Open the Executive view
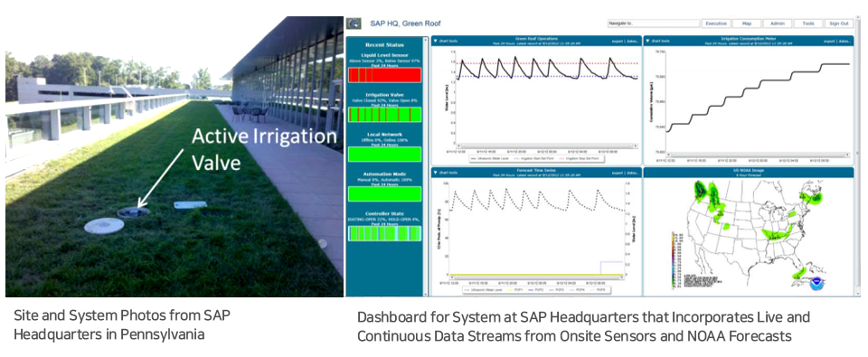Image resolution: width=868 pixels, height=357 pixels. tap(716, 23)
